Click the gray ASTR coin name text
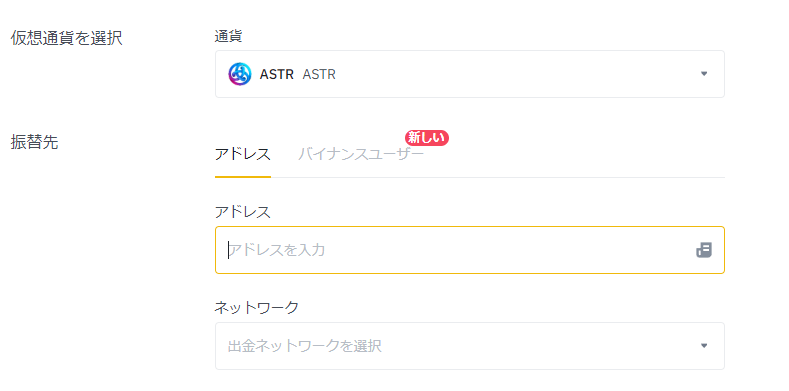This screenshot has width=789, height=391. click(319, 74)
